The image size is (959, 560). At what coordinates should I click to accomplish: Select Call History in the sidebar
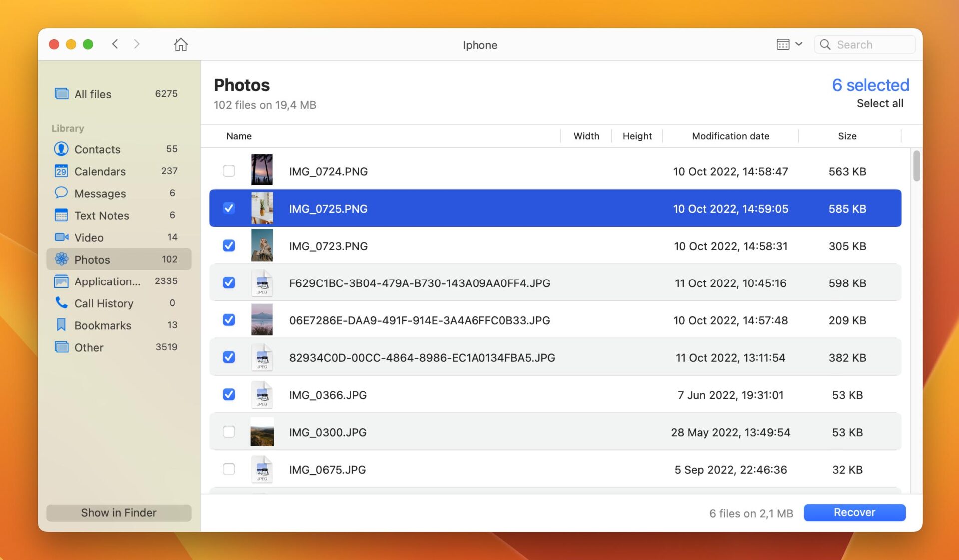point(104,303)
